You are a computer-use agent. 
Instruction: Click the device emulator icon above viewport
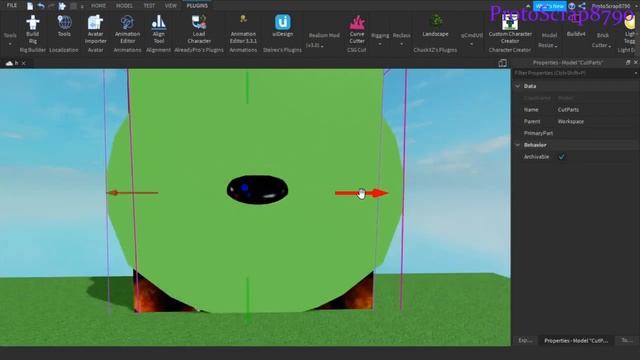tap(502, 63)
